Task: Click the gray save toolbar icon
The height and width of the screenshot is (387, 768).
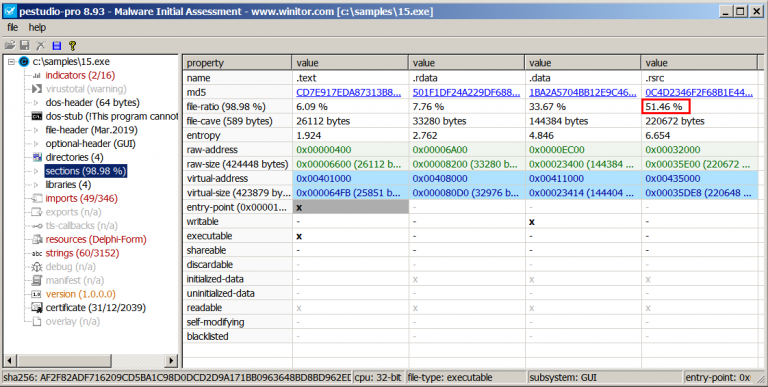Action: point(24,46)
